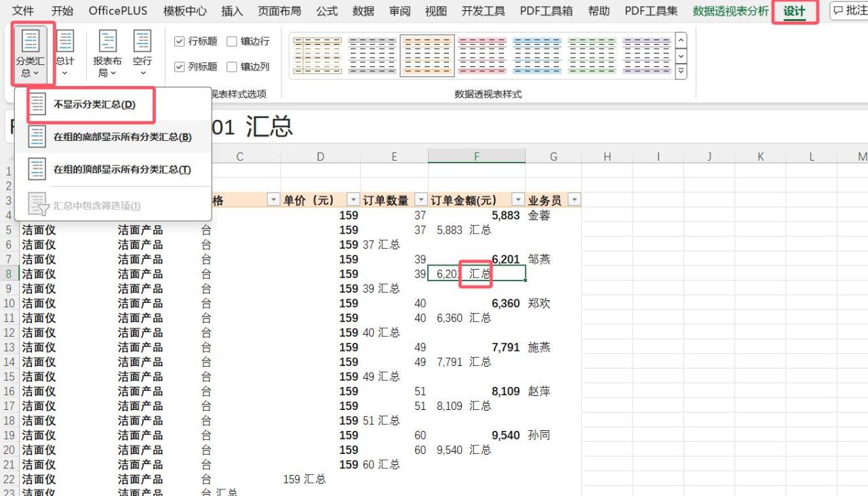Select column header F

[477, 157]
